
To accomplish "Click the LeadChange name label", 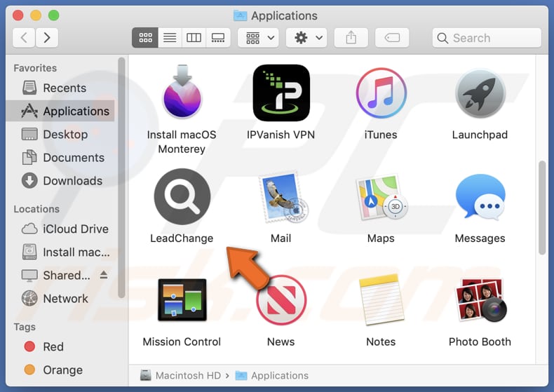I will pos(182,238).
